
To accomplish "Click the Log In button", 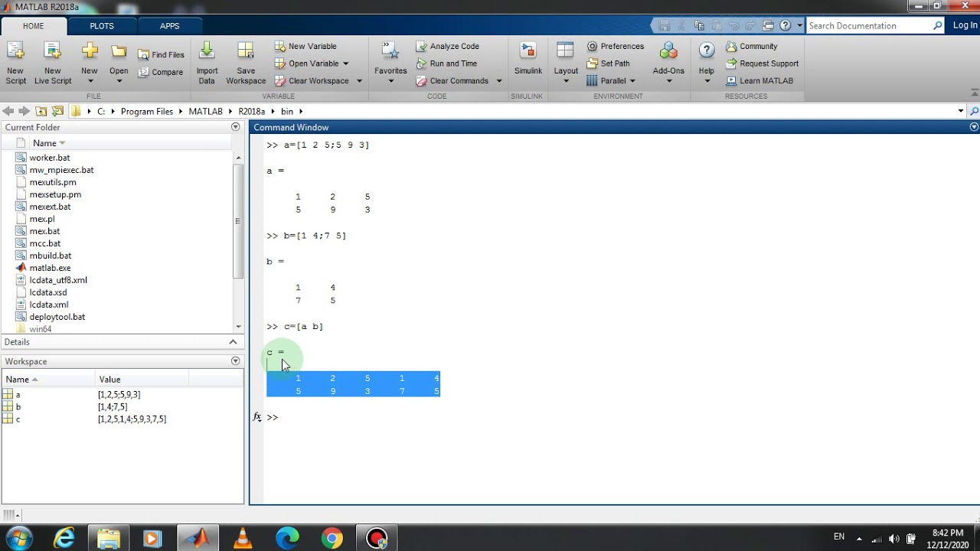I will tap(965, 25).
